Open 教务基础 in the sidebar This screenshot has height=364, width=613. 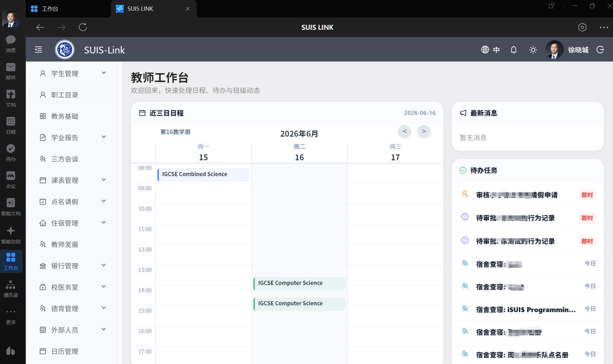click(x=73, y=116)
